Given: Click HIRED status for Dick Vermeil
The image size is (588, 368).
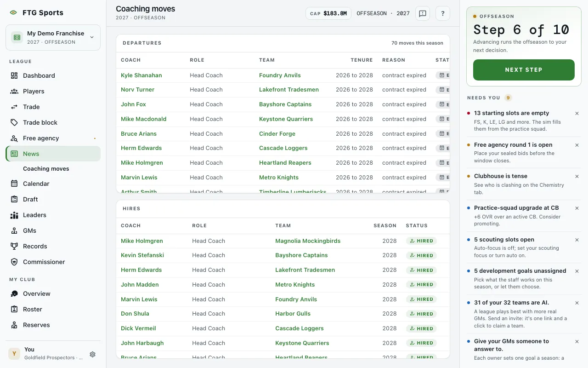Looking at the screenshot, I should (421, 328).
